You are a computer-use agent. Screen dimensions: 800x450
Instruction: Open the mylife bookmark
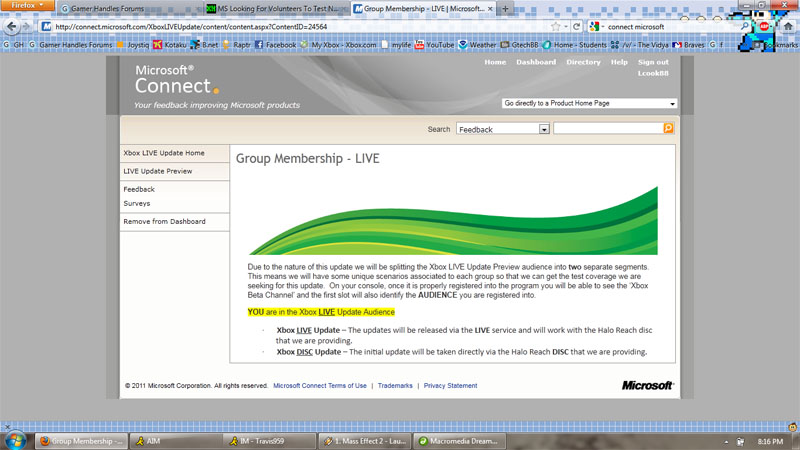click(396, 45)
